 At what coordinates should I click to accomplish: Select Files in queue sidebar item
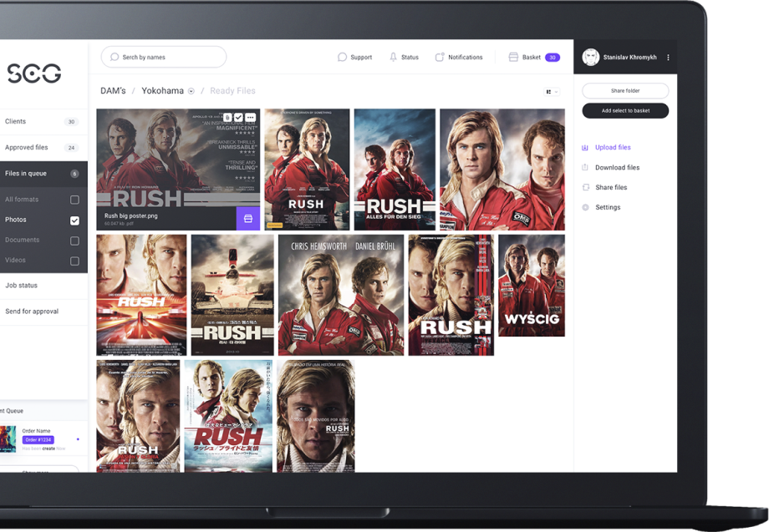[43, 174]
